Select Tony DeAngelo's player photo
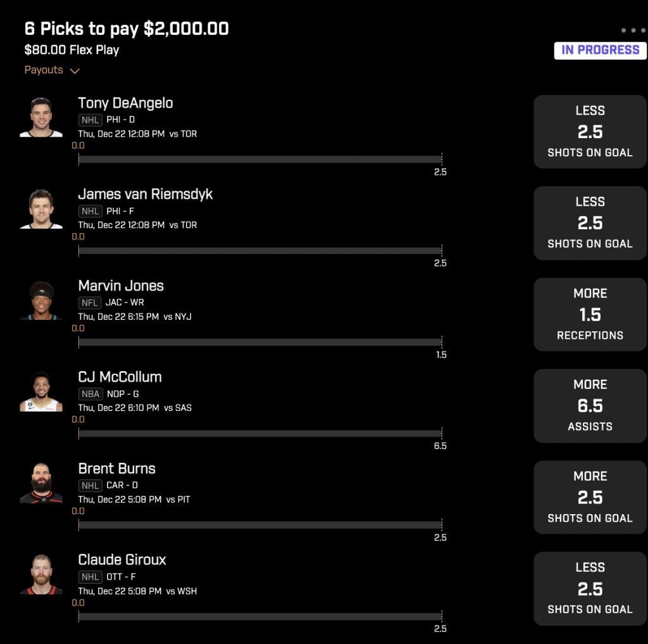648x644 pixels. pos(41,117)
